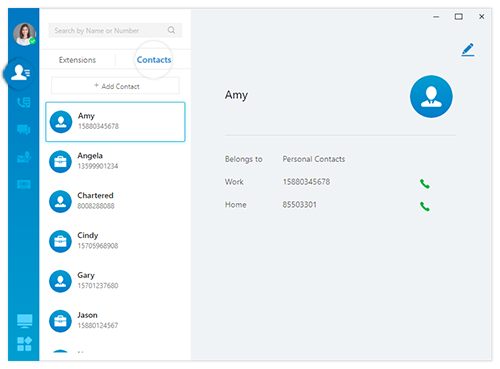
Task: Open the apps grid sidebar icon
Action: (x=24, y=344)
